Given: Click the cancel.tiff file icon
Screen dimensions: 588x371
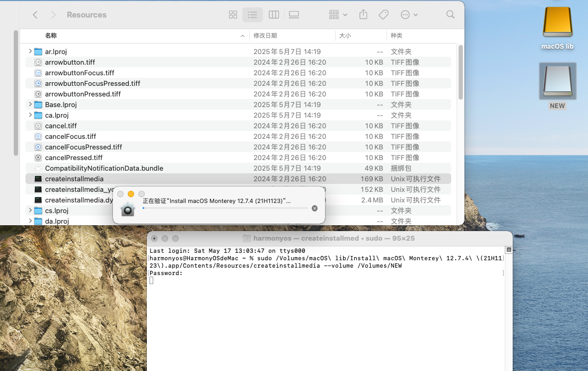Looking at the screenshot, I should (38, 126).
